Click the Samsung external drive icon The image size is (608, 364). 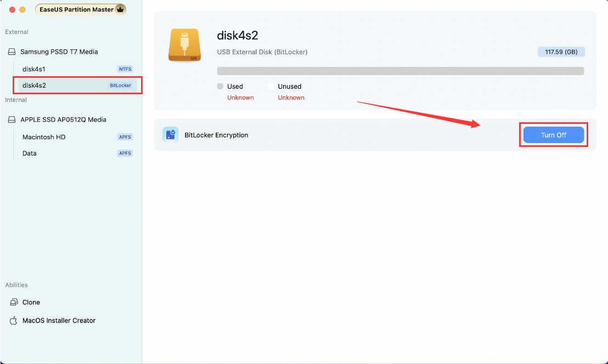pos(12,52)
